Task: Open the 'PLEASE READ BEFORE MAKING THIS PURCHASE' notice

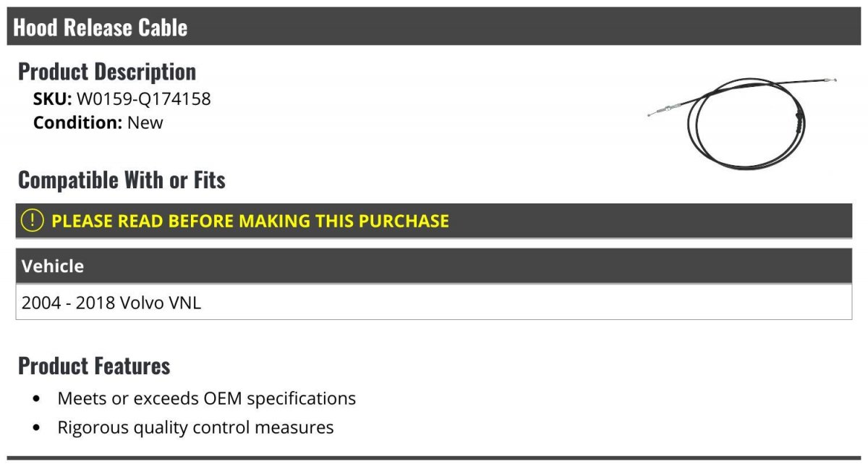Action: pos(250,221)
